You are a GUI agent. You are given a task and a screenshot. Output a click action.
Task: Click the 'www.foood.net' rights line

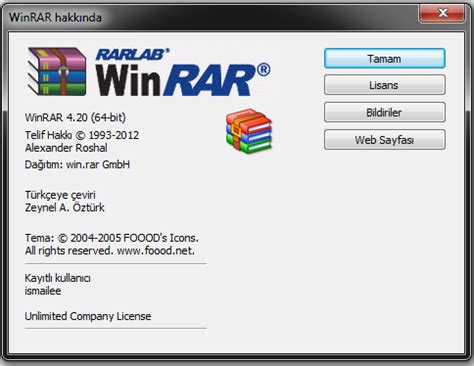tap(110, 250)
